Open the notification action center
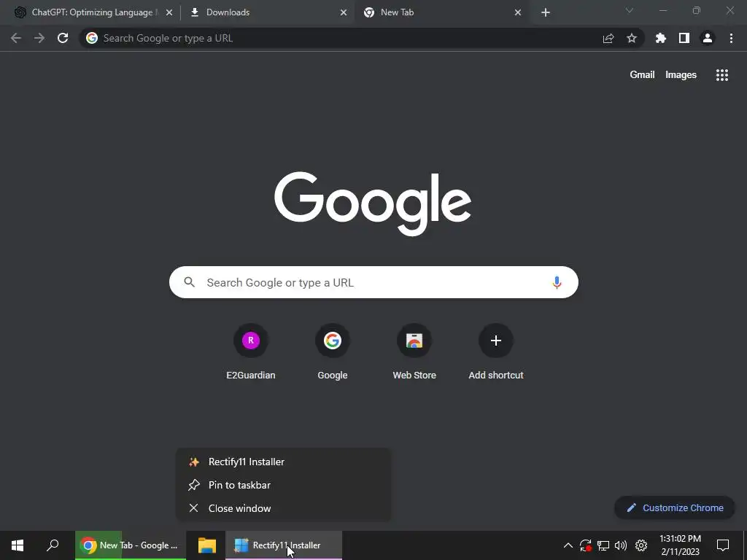The image size is (747, 560). pyautogui.click(x=723, y=545)
